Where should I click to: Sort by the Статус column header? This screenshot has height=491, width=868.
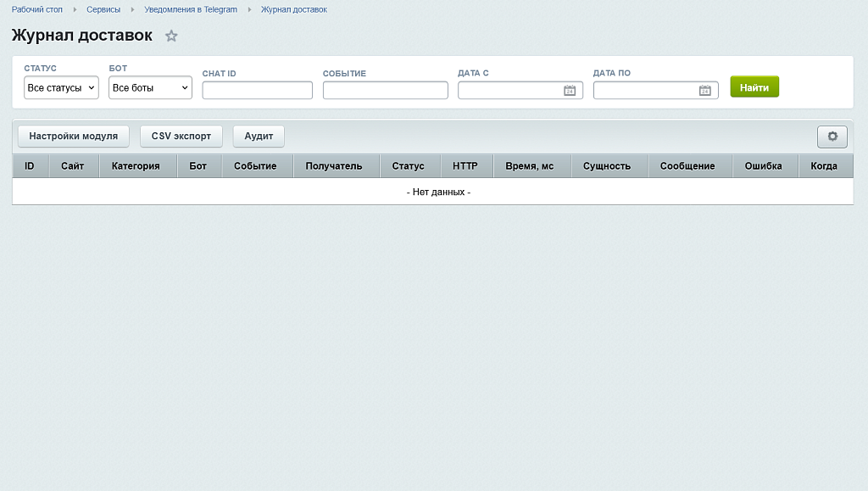coord(409,166)
